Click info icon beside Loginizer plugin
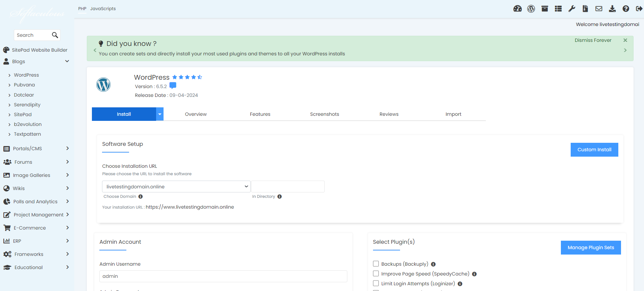Image resolution: width=644 pixels, height=291 pixels. point(460,284)
